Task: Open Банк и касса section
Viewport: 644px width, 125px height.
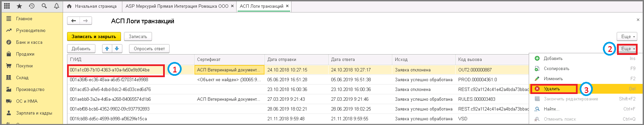Action: point(29,42)
